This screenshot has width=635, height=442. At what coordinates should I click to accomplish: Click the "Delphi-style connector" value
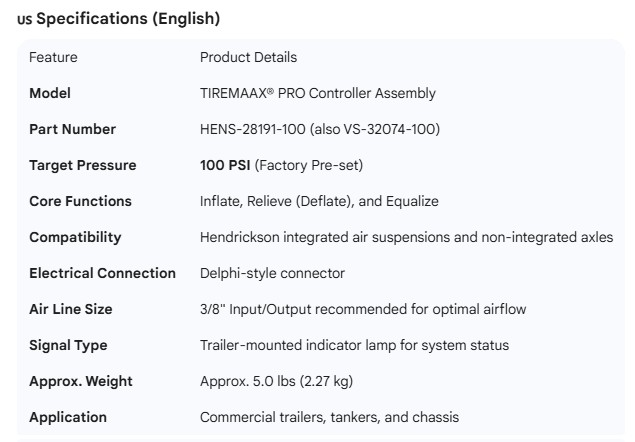[272, 273]
